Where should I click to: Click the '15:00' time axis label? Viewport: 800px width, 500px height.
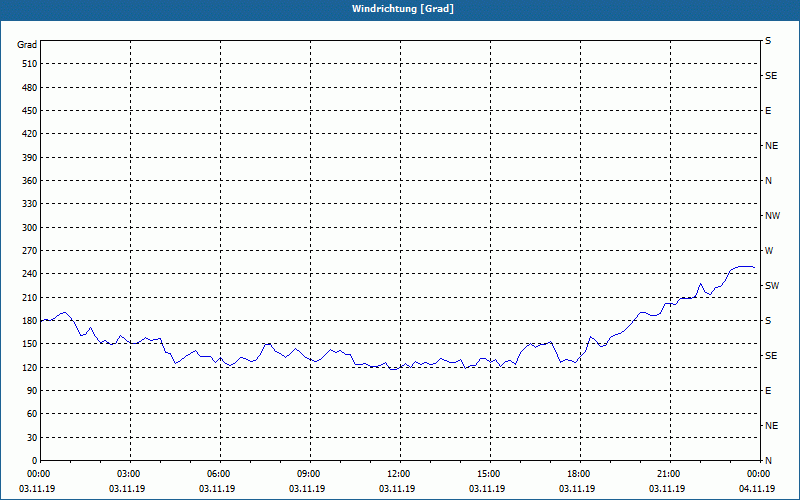[490, 474]
